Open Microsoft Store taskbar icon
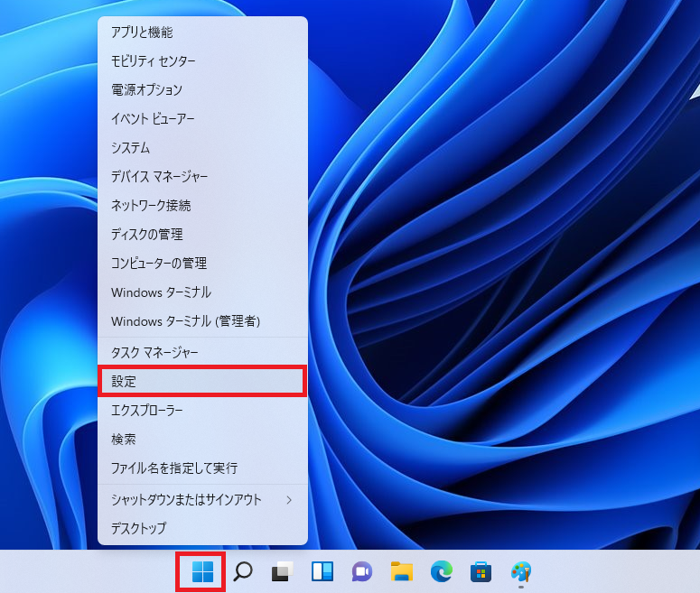The image size is (700, 593). (481, 571)
